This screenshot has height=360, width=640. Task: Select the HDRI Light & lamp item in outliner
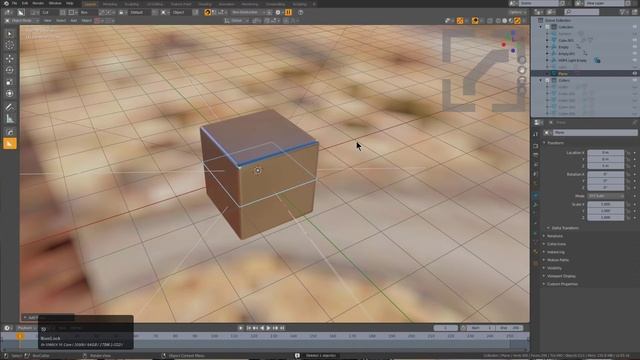[572, 60]
